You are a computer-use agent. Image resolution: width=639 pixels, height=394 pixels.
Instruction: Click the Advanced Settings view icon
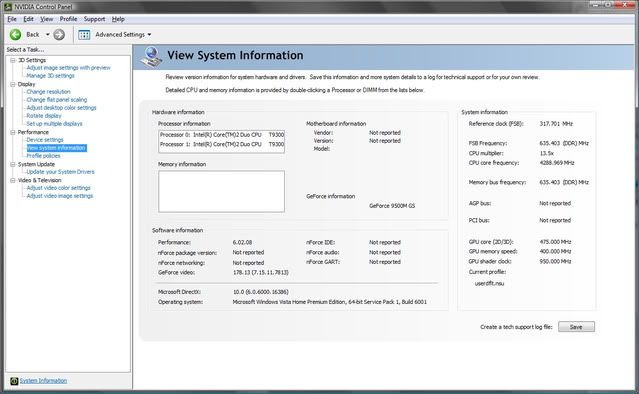pos(84,35)
